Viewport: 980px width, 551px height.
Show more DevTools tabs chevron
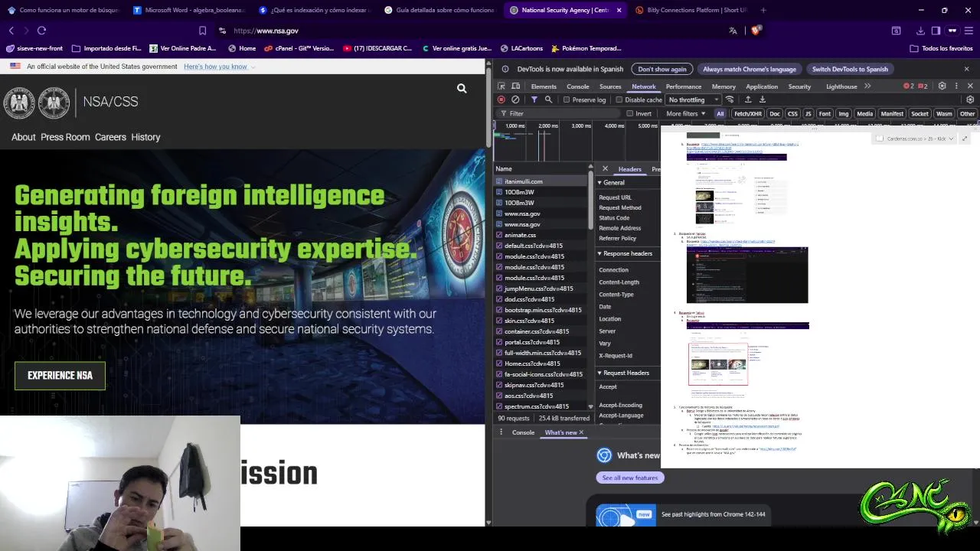(867, 86)
